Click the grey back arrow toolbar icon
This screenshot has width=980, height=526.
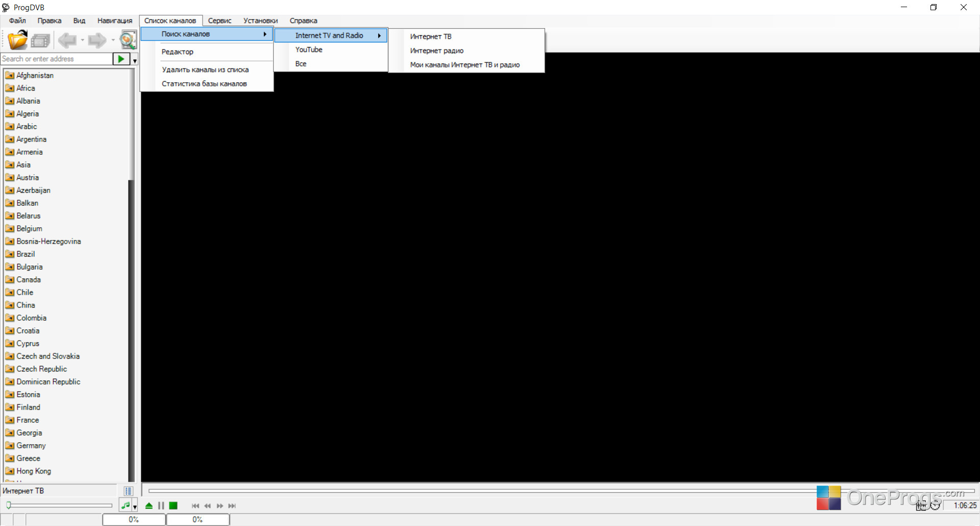[67, 40]
